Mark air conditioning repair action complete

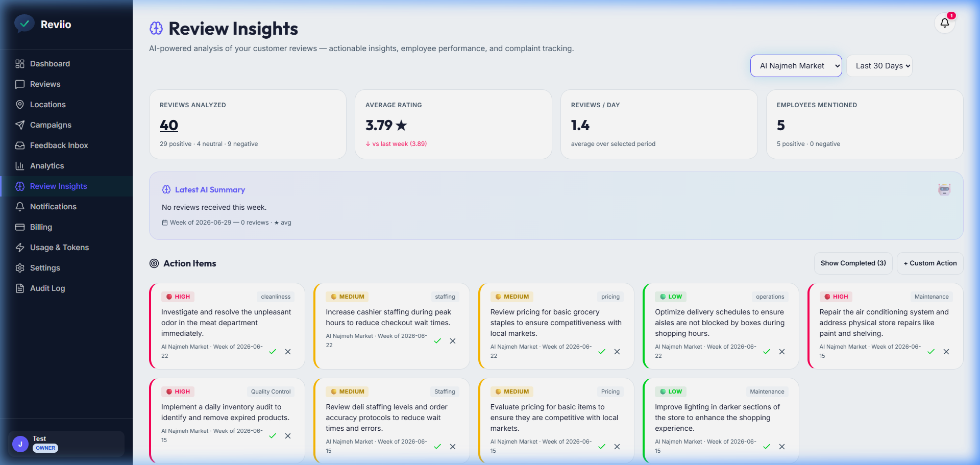click(x=931, y=352)
